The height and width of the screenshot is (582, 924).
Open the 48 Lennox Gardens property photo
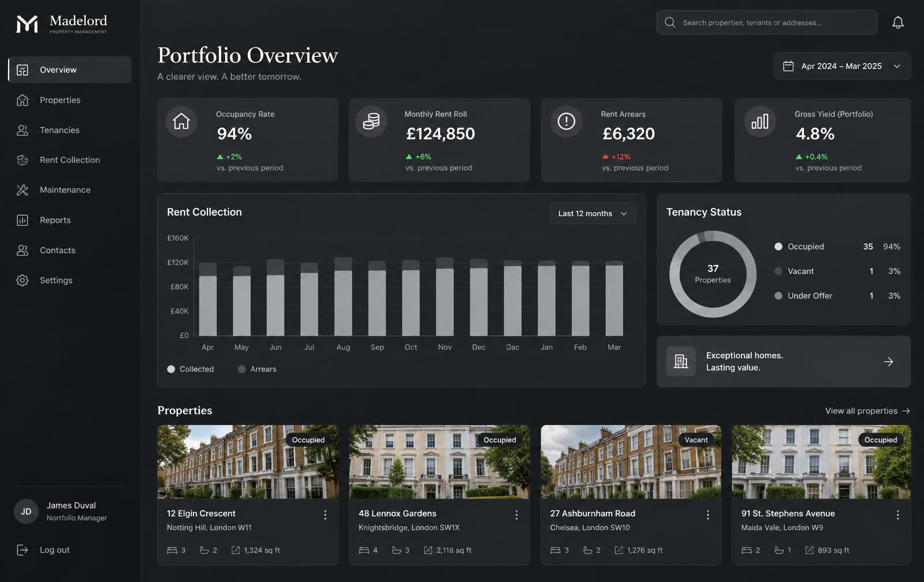(439, 462)
